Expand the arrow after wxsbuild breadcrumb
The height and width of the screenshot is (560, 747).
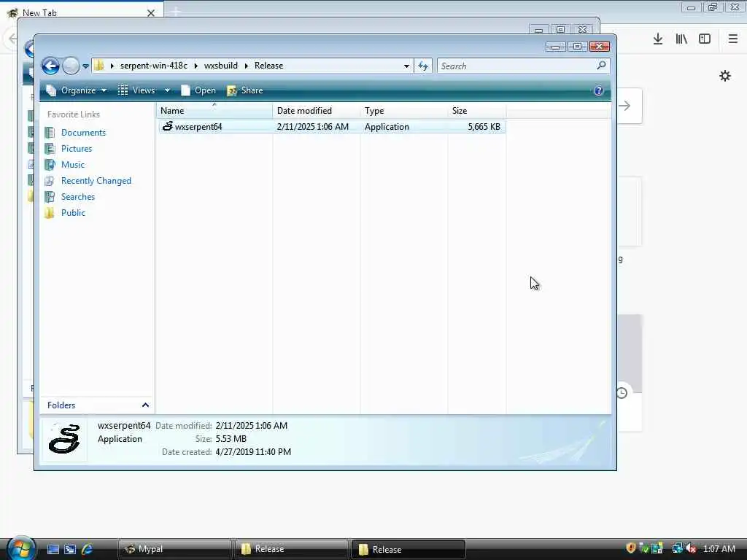tap(247, 66)
